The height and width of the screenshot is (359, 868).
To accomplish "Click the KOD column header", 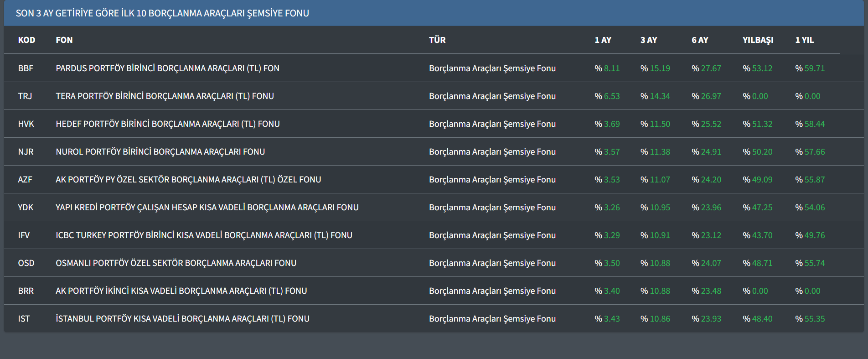I will click(26, 40).
